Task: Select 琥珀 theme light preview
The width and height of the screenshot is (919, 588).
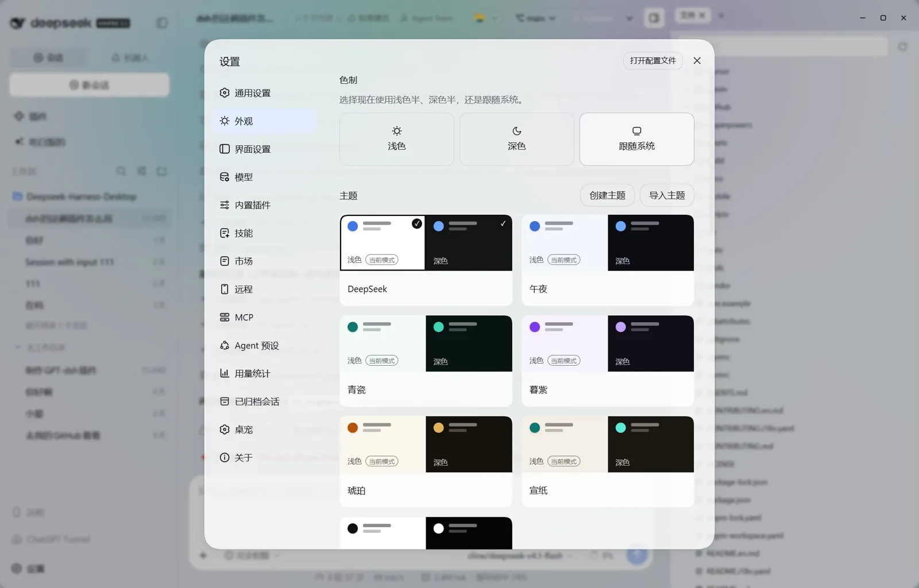Action: (x=383, y=444)
